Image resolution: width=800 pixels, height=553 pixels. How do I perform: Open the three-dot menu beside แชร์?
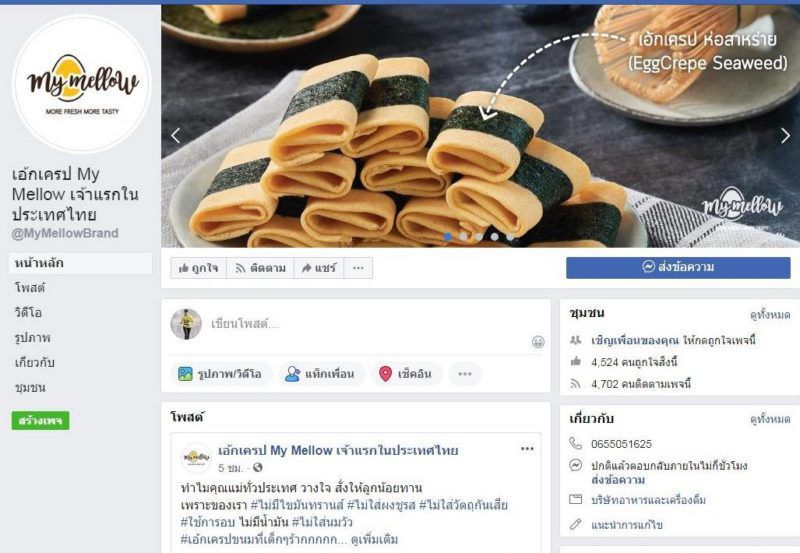point(358,268)
